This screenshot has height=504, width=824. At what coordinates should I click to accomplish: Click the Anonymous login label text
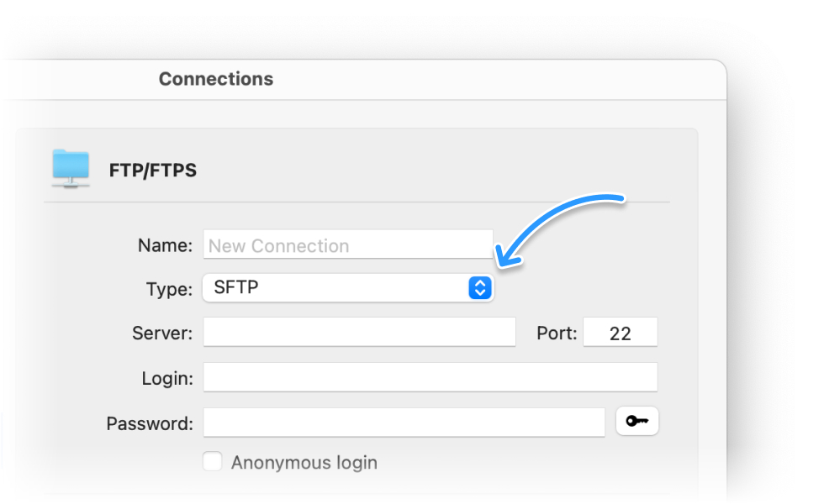(304, 463)
